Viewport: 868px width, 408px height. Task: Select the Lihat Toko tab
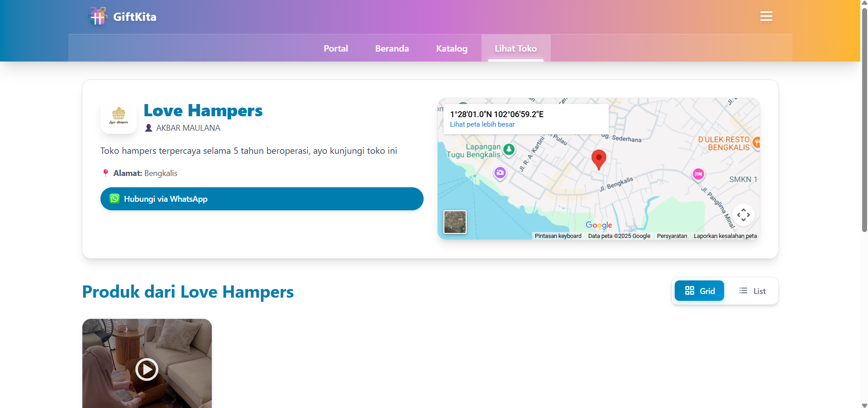pos(515,48)
